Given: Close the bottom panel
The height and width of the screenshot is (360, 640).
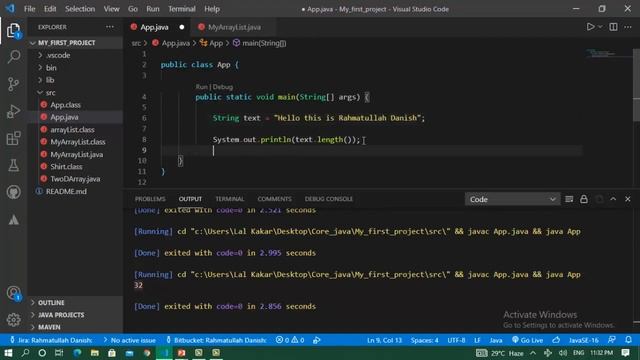Looking at the screenshot, I should [628, 199].
